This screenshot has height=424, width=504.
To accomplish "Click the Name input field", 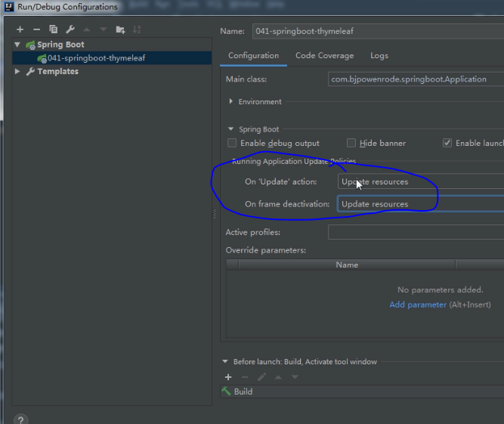I will pyautogui.click(x=378, y=31).
